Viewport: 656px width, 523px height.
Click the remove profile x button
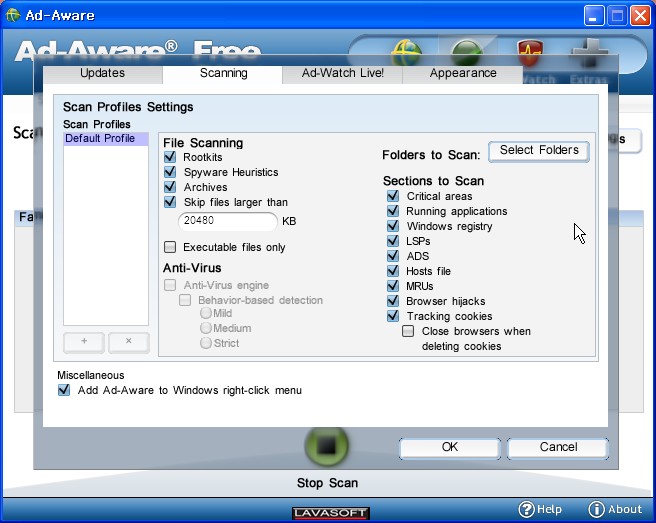[128, 342]
